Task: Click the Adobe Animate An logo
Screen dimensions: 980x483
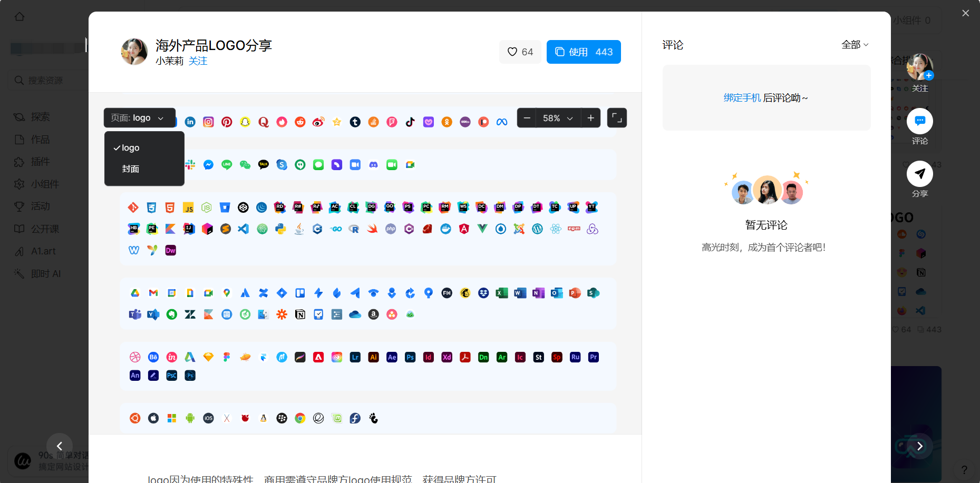Action: click(135, 376)
